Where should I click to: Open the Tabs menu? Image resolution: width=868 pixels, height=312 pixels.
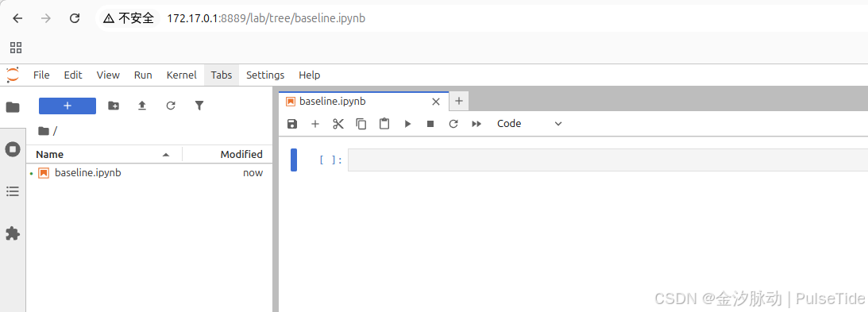point(222,75)
